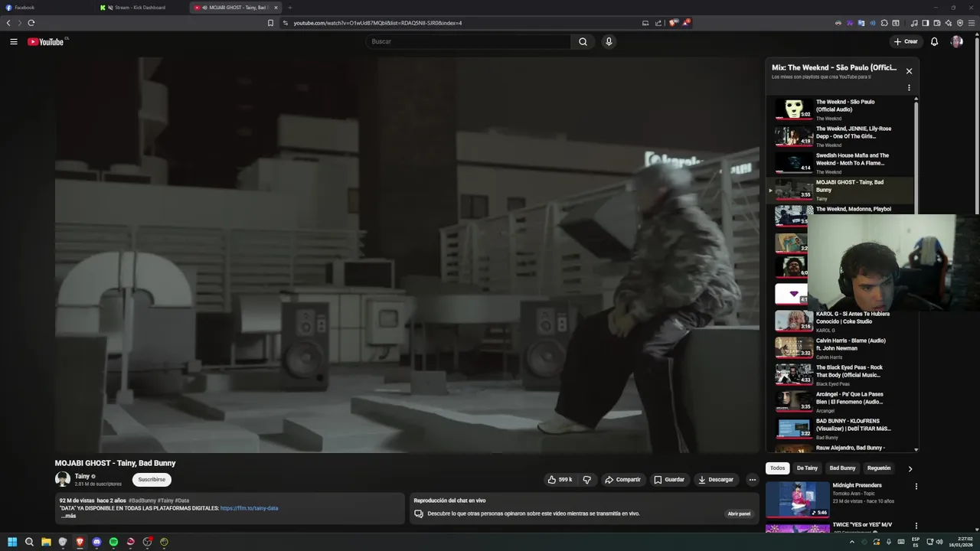Go to the YouTube home logo
This screenshot has height=551, width=980.
click(x=47, y=41)
